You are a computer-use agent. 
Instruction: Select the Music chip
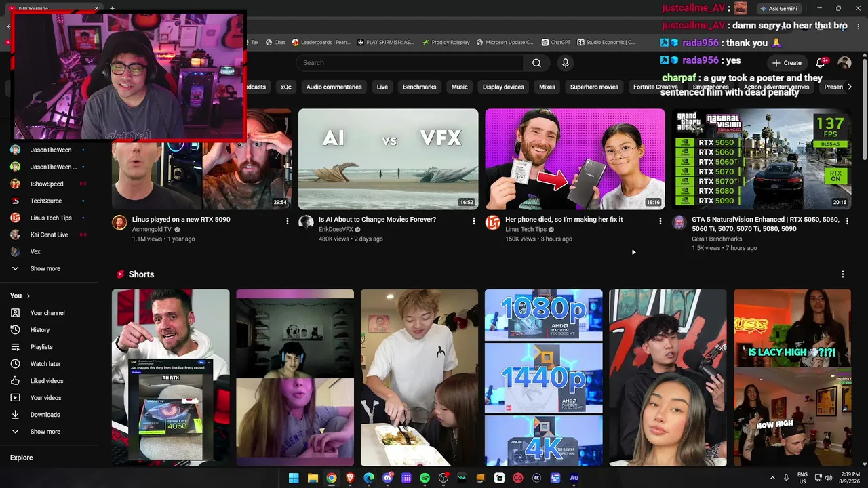point(460,87)
